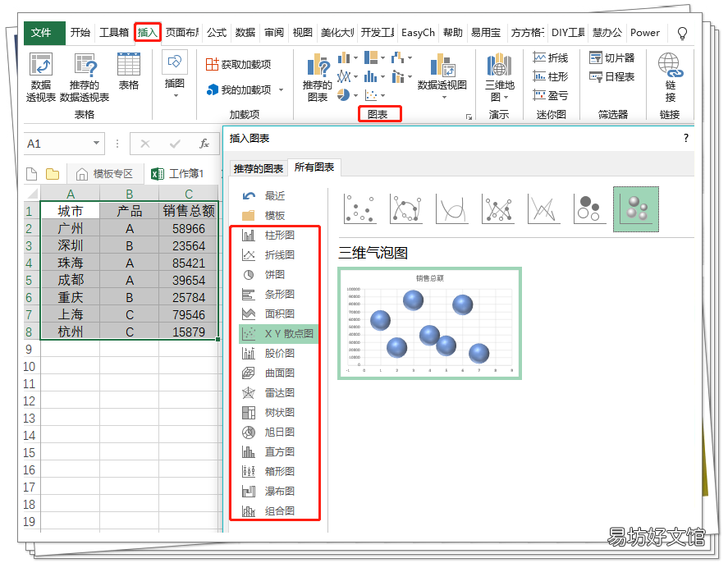Click the Timeline (日程表) button
The image size is (728, 563).
612,76
